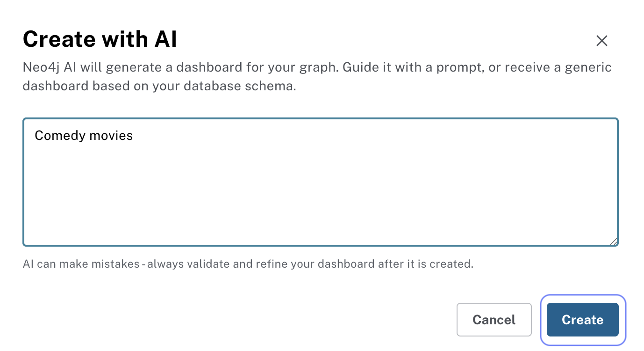
Task: Click the Create with AI heading
Action: [100, 39]
